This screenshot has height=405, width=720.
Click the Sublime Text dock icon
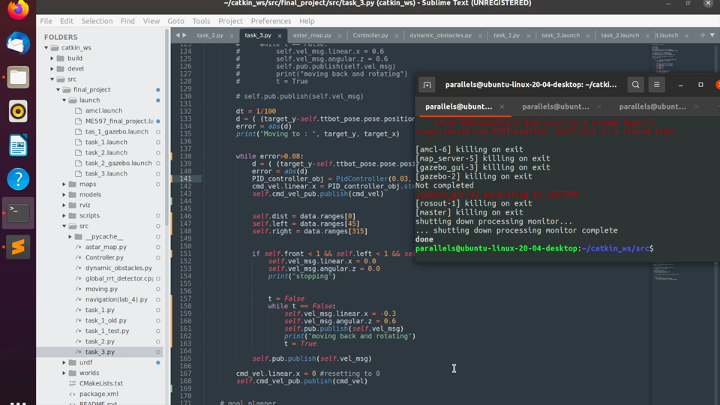pos(18,247)
